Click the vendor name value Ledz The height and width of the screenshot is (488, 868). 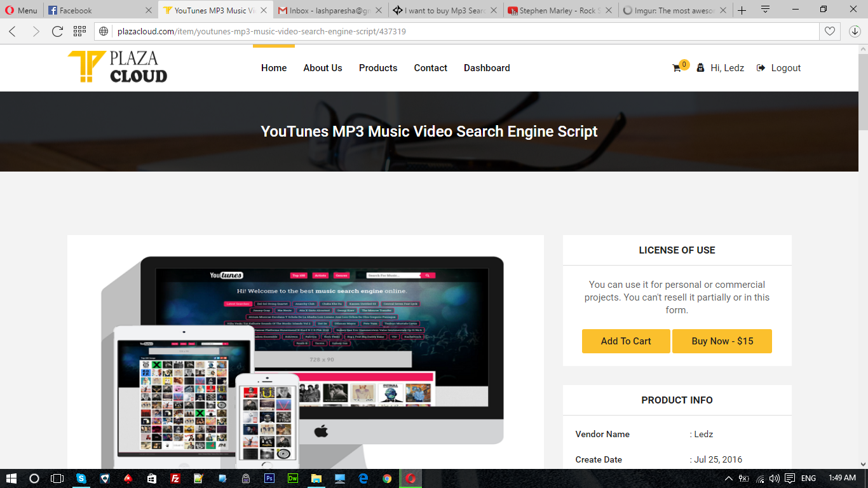pyautogui.click(x=703, y=434)
